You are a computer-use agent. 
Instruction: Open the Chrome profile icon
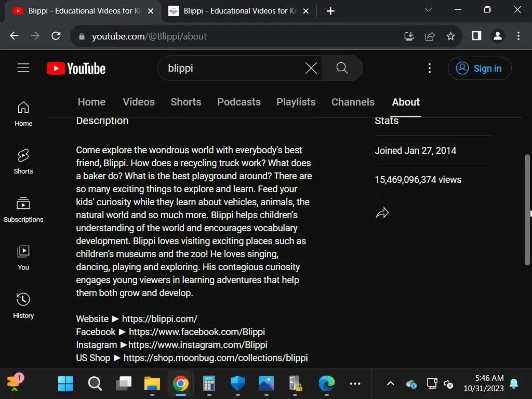click(498, 36)
